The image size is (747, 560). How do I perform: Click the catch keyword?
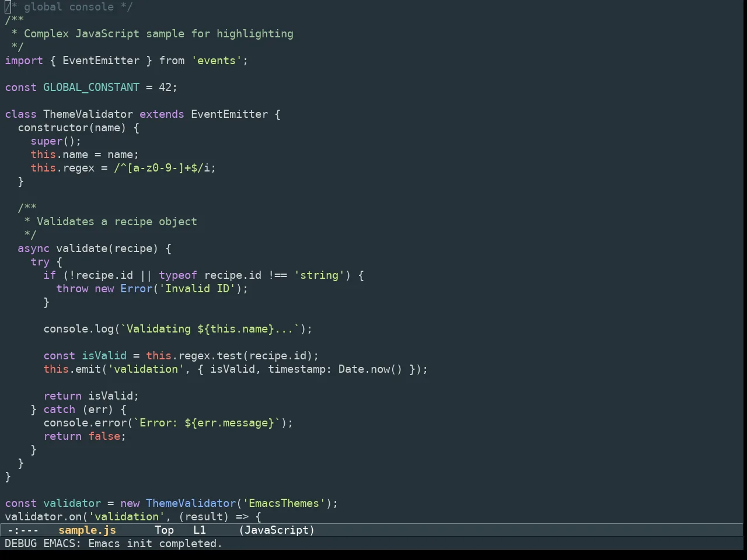click(60, 409)
